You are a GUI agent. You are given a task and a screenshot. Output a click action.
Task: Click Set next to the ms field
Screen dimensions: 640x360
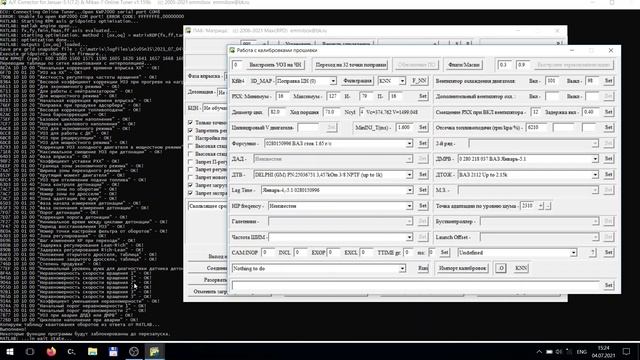[x=444, y=253]
